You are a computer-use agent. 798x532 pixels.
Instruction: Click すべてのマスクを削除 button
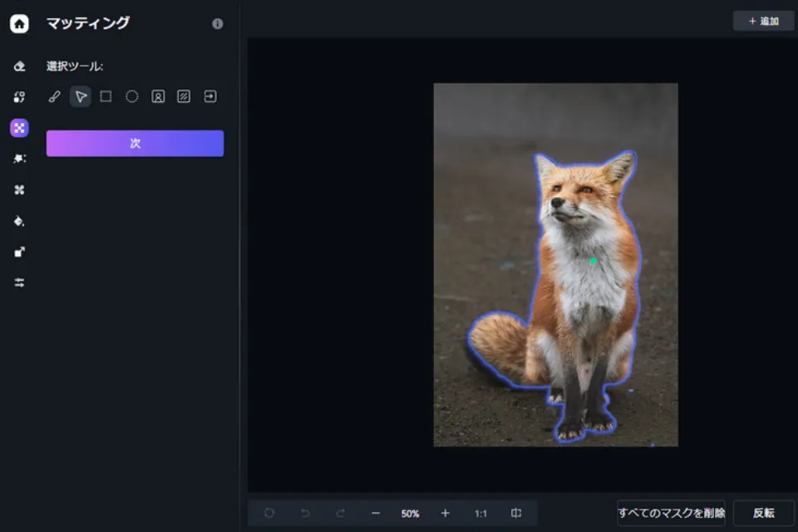[671, 514]
